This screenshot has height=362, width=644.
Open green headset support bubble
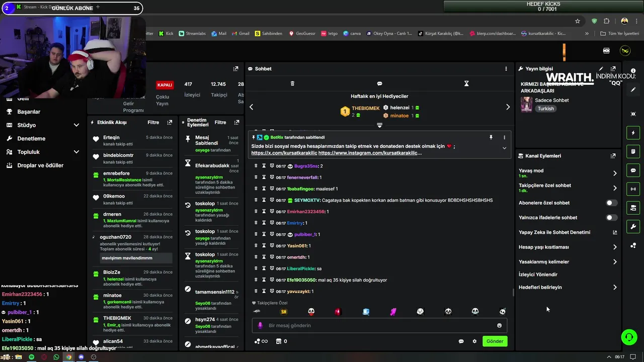(629, 337)
